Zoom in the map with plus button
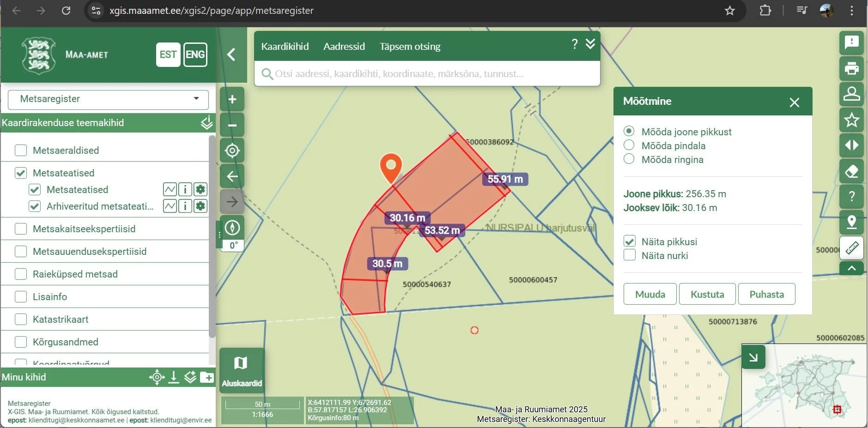 pyautogui.click(x=232, y=99)
